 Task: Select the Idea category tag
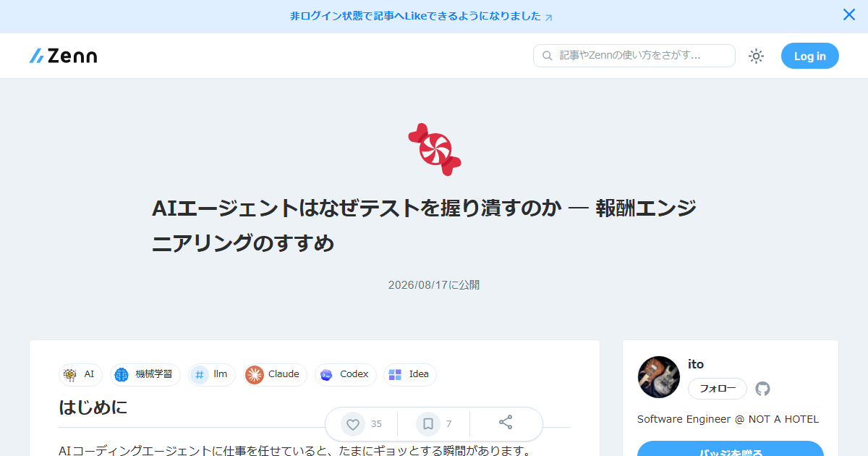[x=410, y=374]
